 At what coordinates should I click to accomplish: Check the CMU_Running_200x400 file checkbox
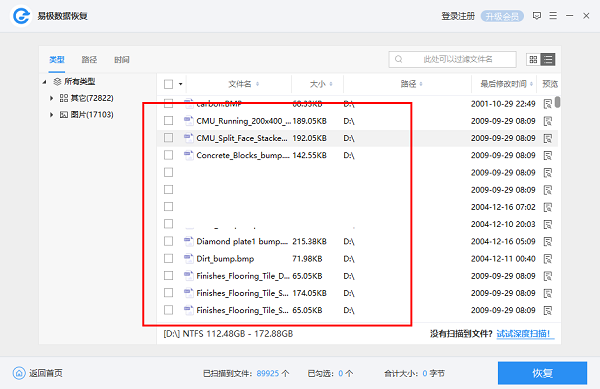click(168, 120)
